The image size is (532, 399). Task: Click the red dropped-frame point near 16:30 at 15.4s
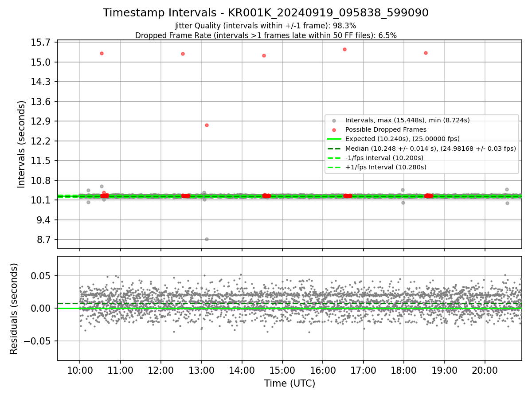pos(344,49)
